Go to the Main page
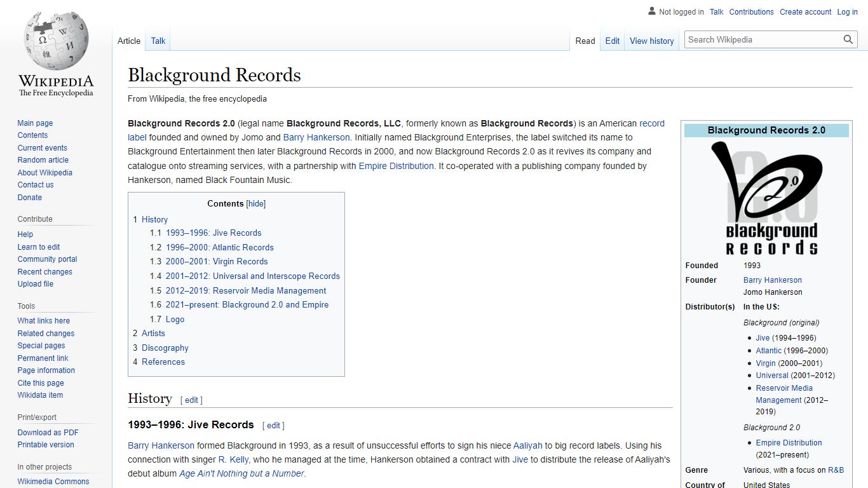The image size is (868, 488). coord(35,123)
